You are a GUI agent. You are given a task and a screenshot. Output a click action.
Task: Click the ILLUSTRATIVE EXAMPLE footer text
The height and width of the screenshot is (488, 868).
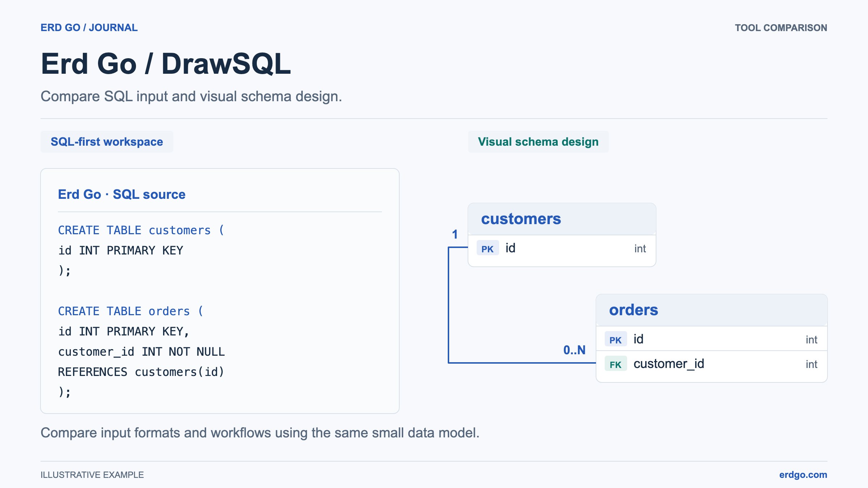(92, 475)
